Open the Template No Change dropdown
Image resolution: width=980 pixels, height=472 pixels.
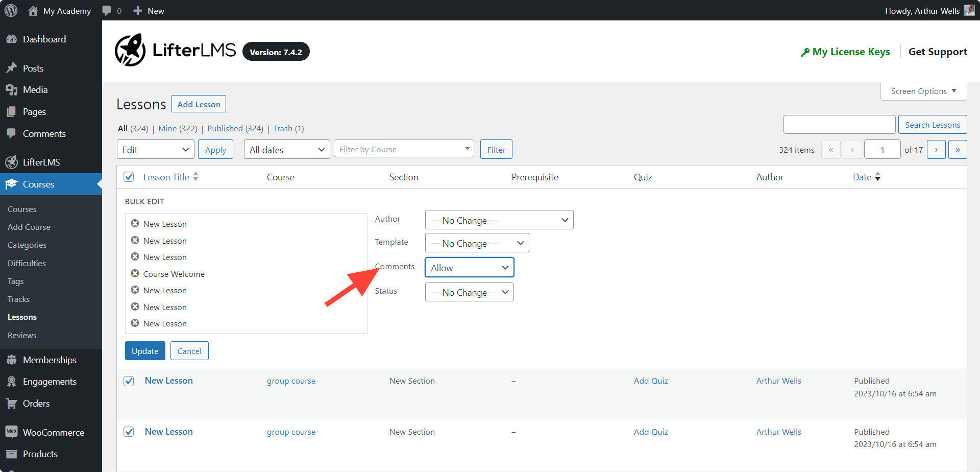(x=477, y=243)
